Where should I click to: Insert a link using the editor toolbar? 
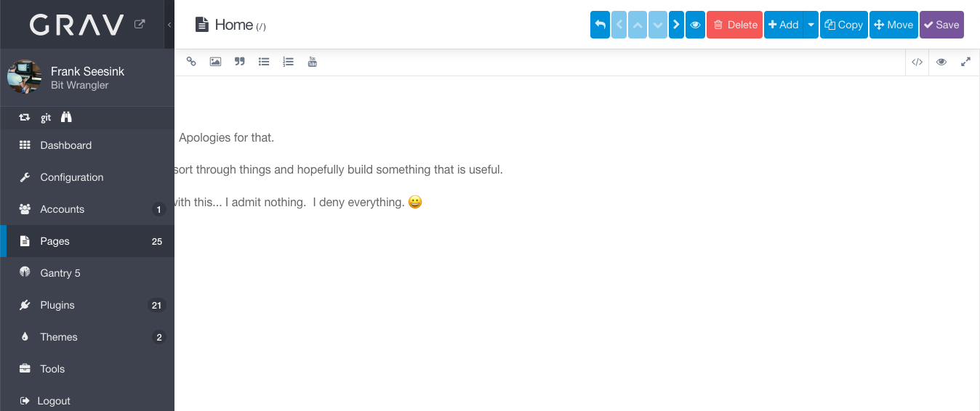click(191, 62)
